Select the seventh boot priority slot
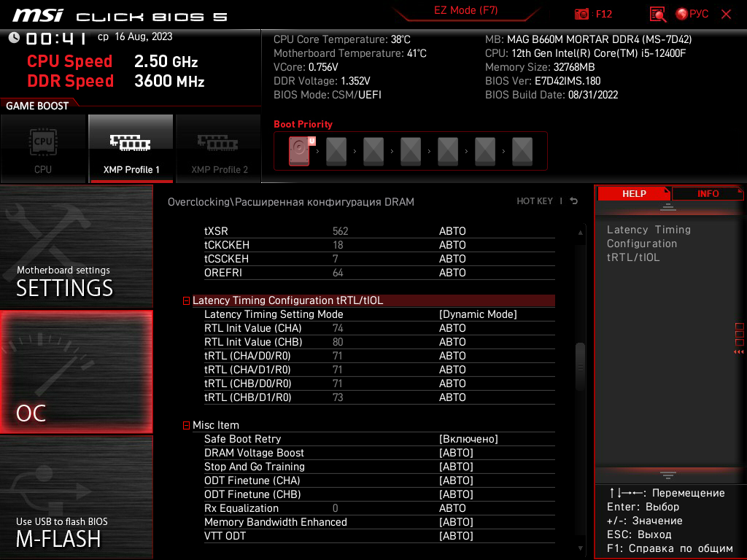 [x=522, y=151]
